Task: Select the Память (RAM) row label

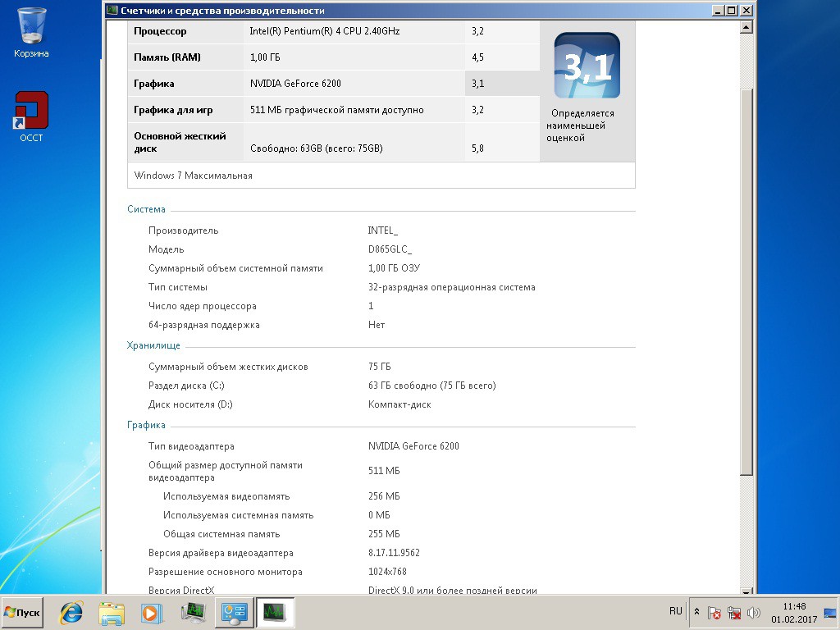Action: coord(167,57)
